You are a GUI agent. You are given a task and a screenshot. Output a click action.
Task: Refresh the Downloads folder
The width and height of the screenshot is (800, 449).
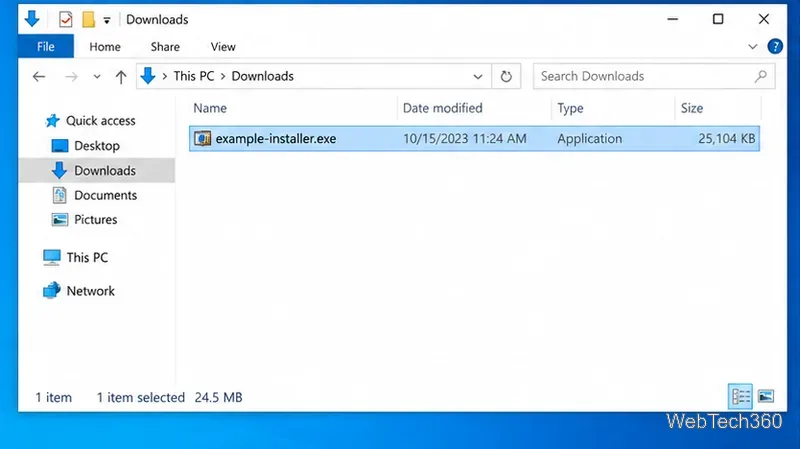[506, 77]
